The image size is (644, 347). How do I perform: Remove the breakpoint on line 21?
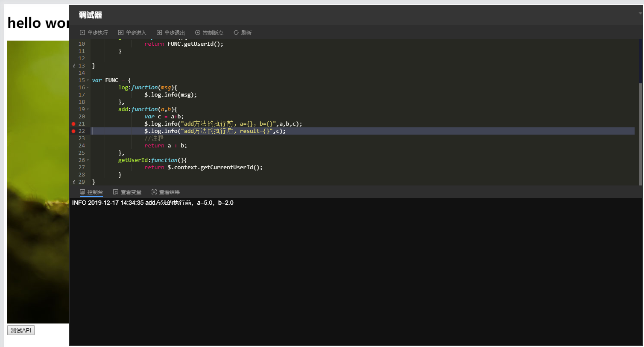pyautogui.click(x=73, y=124)
